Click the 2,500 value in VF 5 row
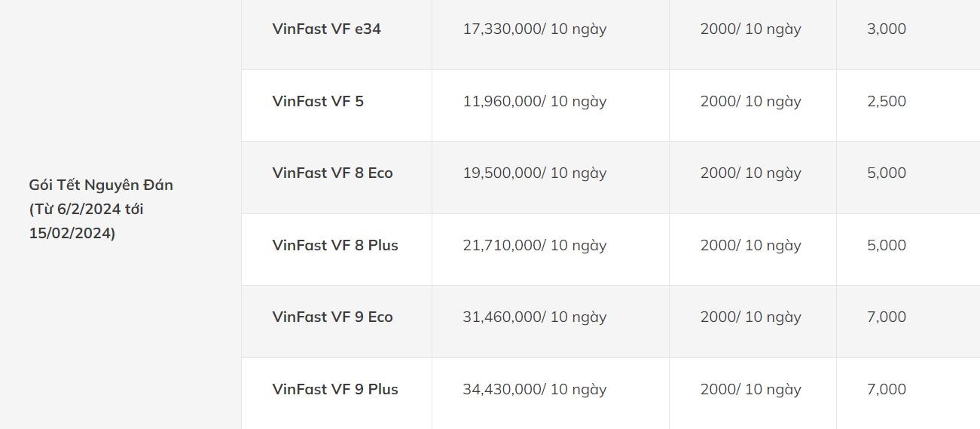 click(x=886, y=101)
